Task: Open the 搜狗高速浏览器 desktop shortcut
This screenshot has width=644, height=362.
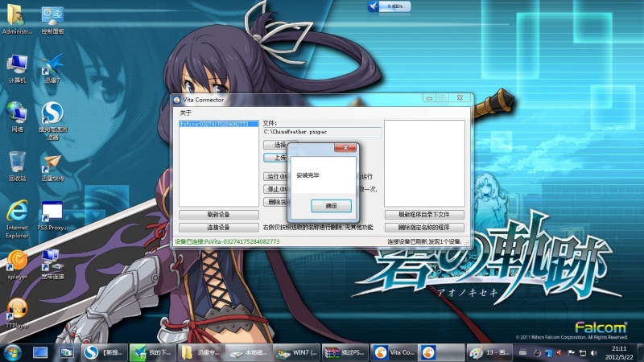Action: pos(52,121)
